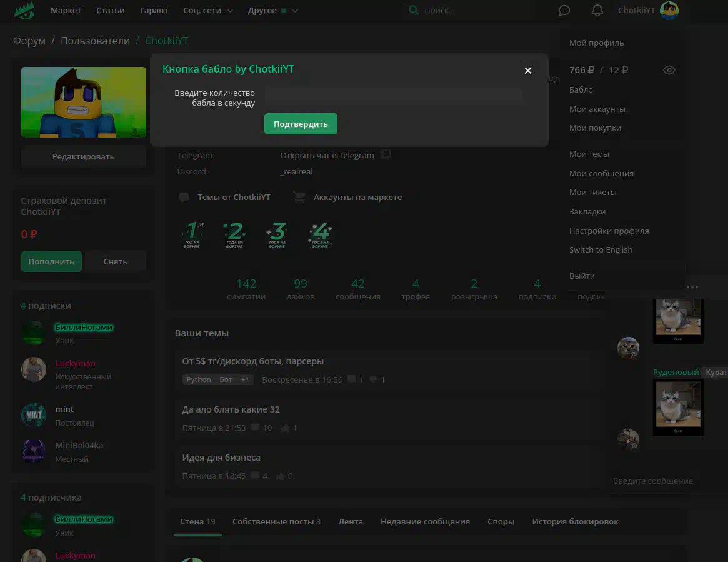Click the ChotkiiYT profile avatar image
The height and width of the screenshot is (562, 728).
[84, 102]
